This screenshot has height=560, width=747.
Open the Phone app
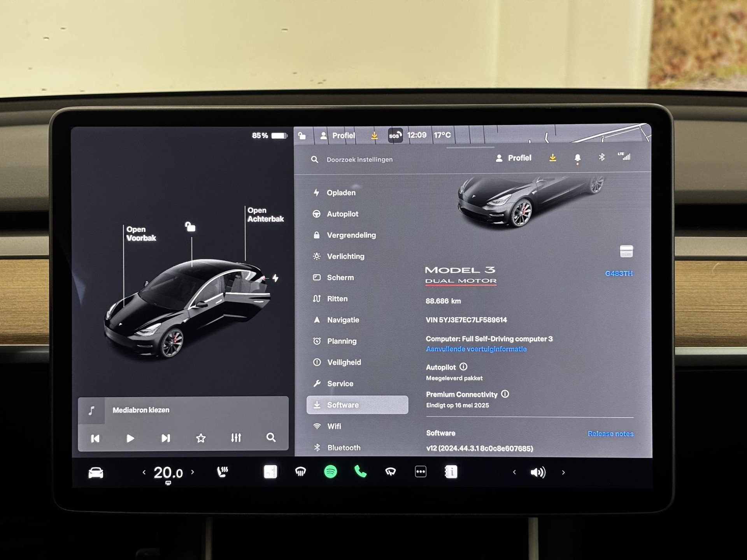[360, 472]
